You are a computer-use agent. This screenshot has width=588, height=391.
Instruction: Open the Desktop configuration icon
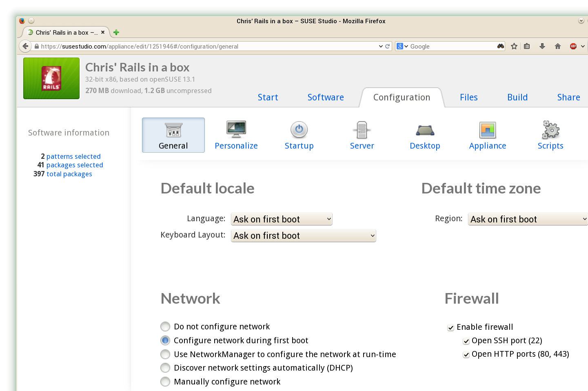click(x=425, y=131)
